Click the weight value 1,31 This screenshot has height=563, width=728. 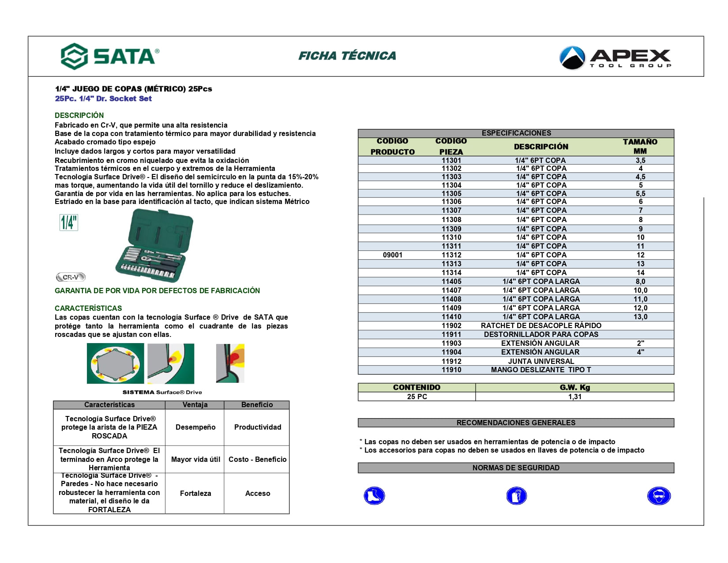pyautogui.click(x=575, y=397)
